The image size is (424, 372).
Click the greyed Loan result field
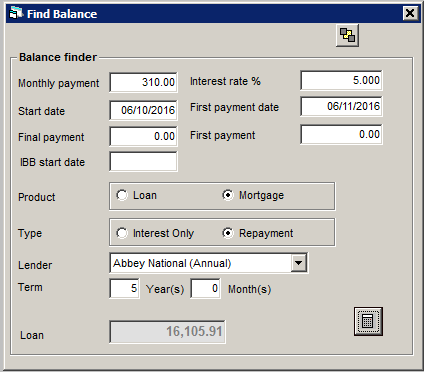tap(167, 332)
